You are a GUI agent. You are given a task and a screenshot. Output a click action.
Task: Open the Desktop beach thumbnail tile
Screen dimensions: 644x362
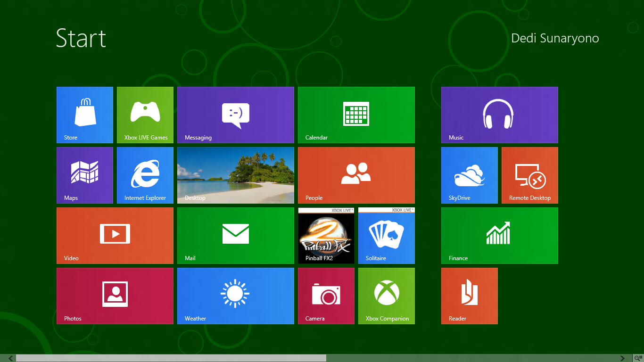click(x=236, y=175)
